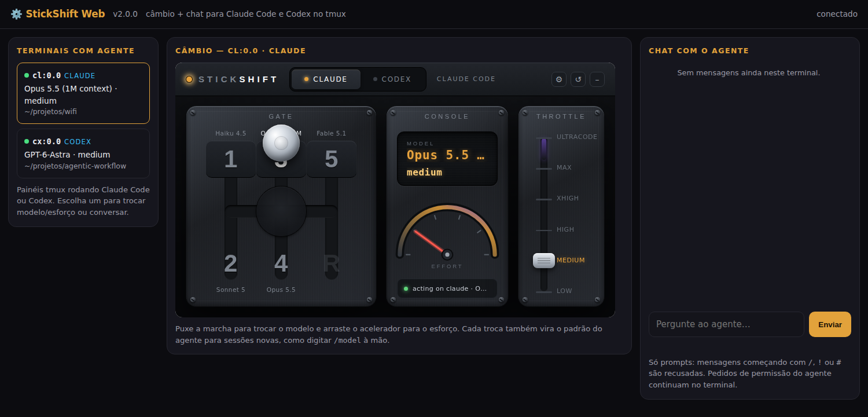Focus the Pergunte ao agente input field

point(726,324)
